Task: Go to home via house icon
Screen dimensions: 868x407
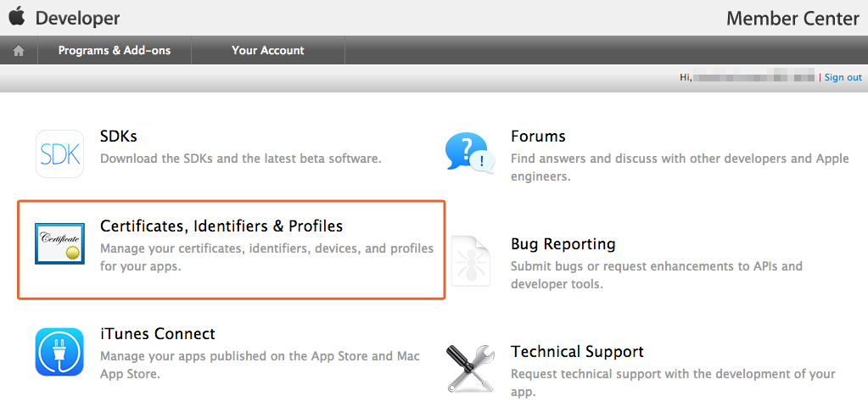Action: click(19, 50)
